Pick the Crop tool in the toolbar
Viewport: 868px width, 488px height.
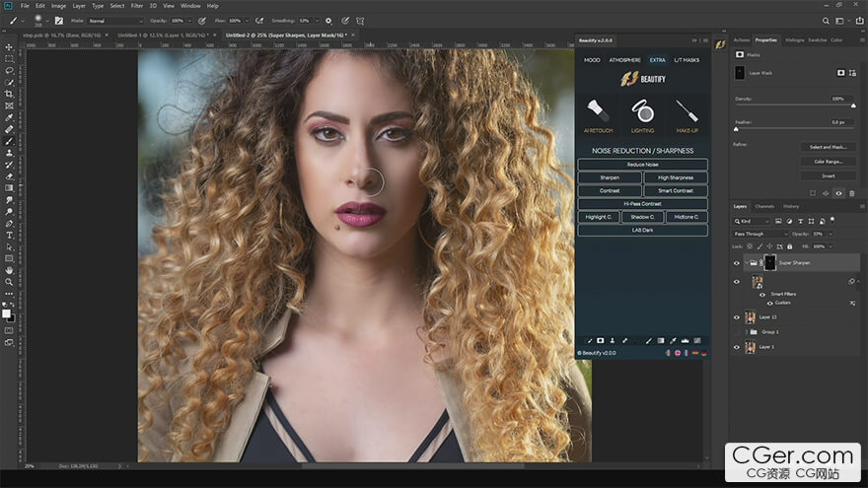pyautogui.click(x=9, y=94)
